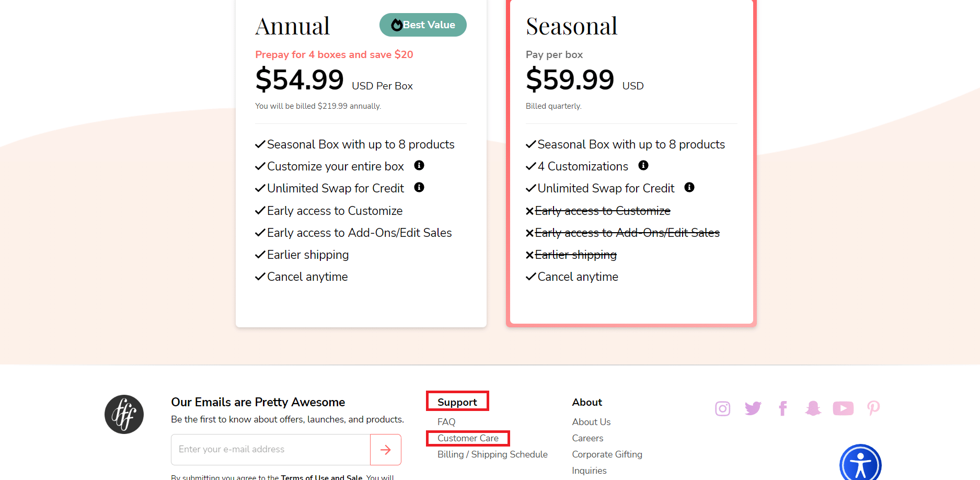Open the Corporate Gifting page
Viewport: 980px width, 480px height.
(x=607, y=454)
